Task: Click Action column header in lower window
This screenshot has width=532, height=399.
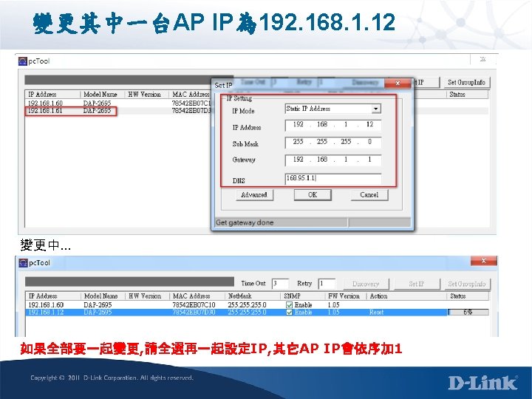Action: [406, 296]
